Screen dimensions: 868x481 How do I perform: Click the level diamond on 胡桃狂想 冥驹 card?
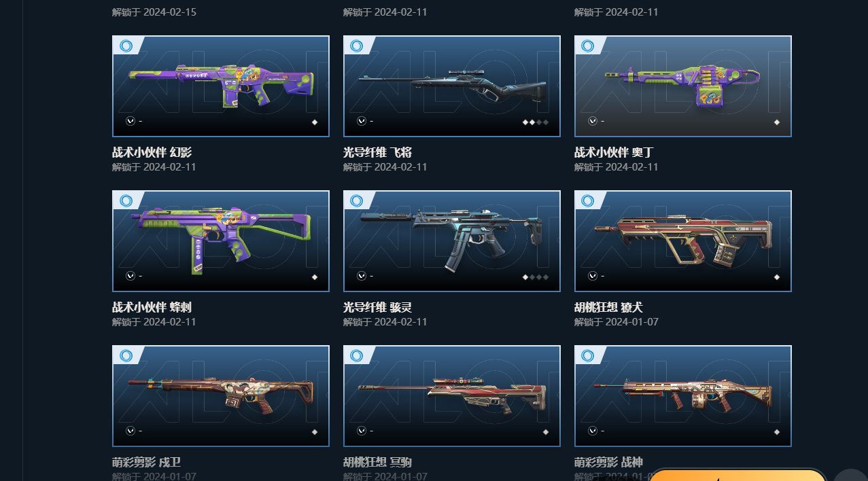546,432
